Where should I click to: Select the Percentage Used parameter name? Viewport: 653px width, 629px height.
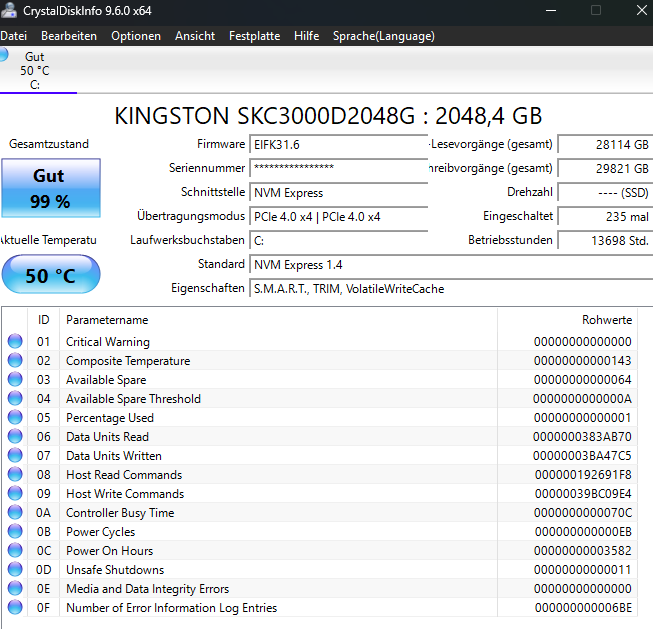tap(110, 418)
